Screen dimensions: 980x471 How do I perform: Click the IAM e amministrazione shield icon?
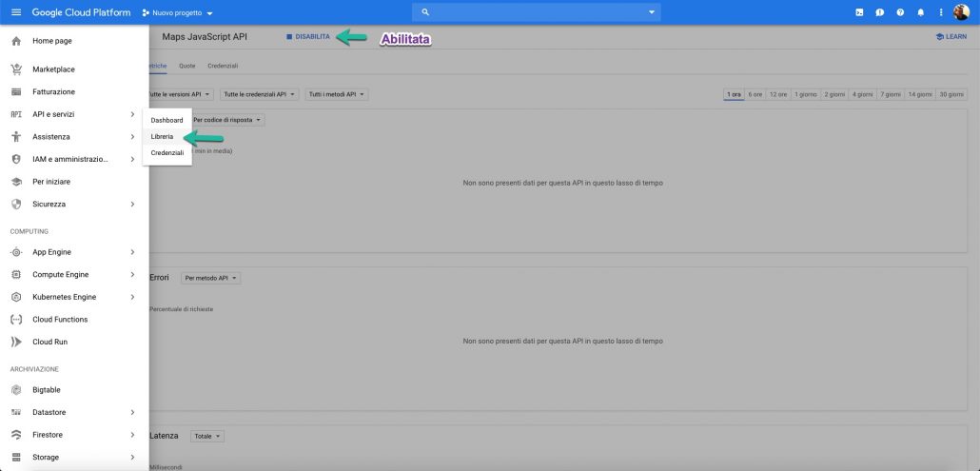[x=16, y=159]
